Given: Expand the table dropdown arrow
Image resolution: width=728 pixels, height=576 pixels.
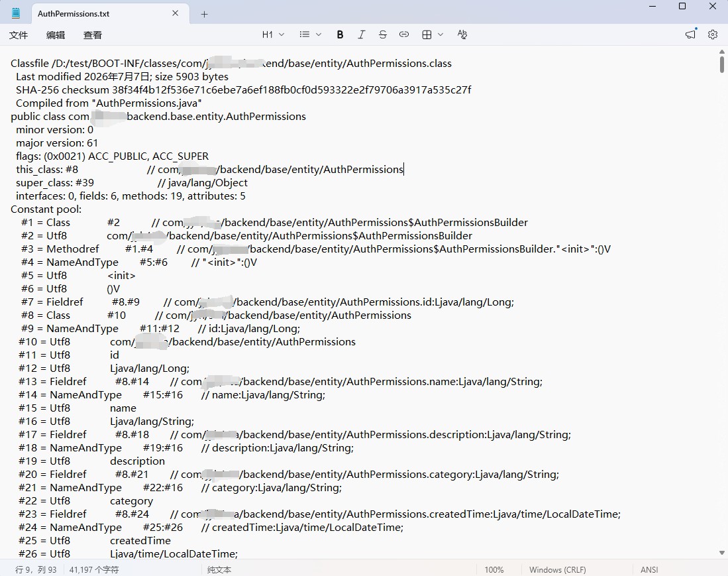Looking at the screenshot, I should [441, 34].
